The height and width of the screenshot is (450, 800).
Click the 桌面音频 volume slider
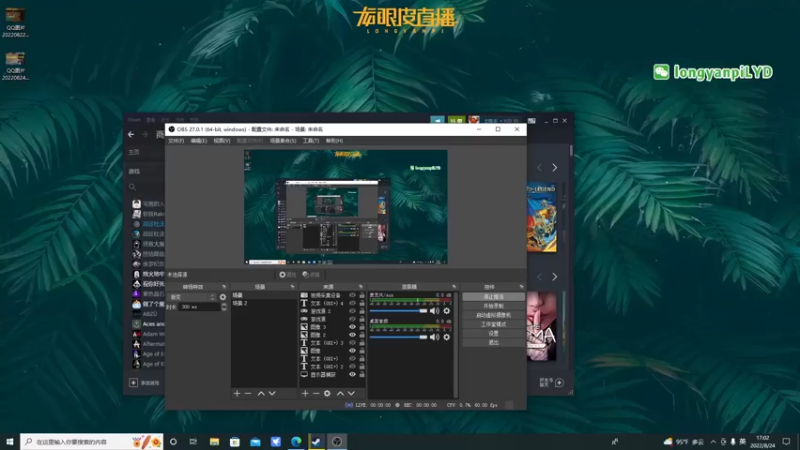pyautogui.click(x=398, y=337)
